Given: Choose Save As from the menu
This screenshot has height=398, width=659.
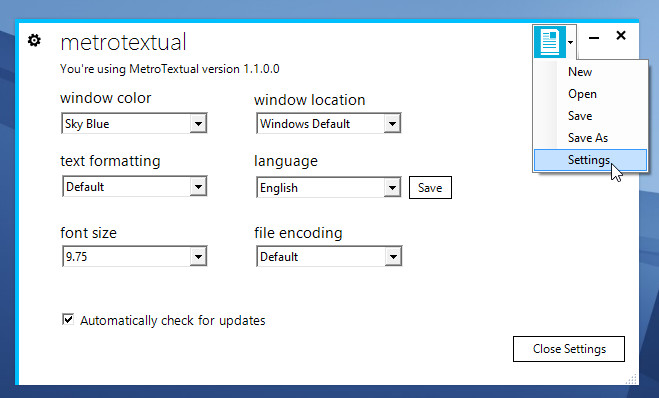Looking at the screenshot, I should (x=590, y=137).
